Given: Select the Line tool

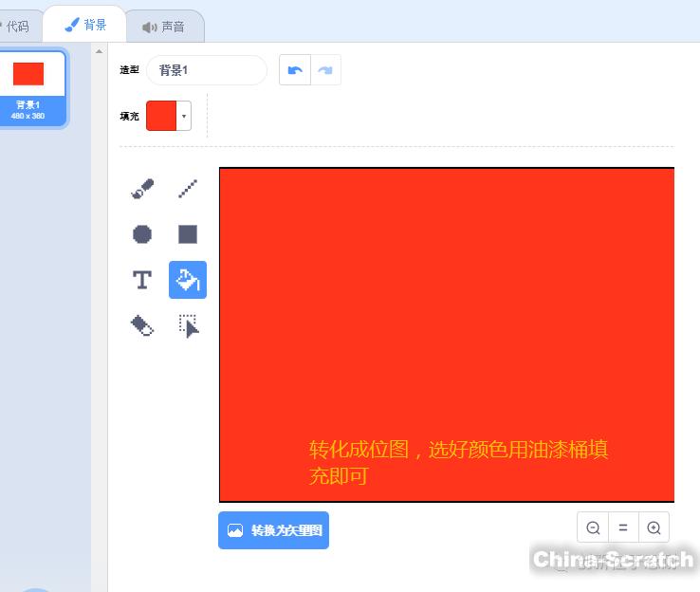Looking at the screenshot, I should point(188,189).
